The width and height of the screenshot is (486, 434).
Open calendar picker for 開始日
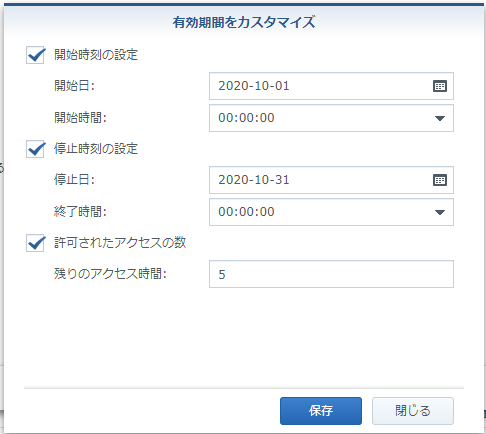[440, 86]
